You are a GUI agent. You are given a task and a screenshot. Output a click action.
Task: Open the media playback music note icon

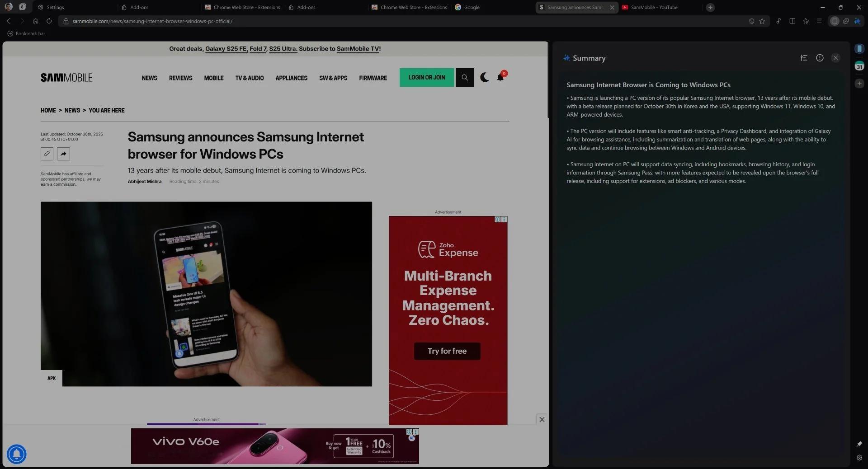pos(778,21)
